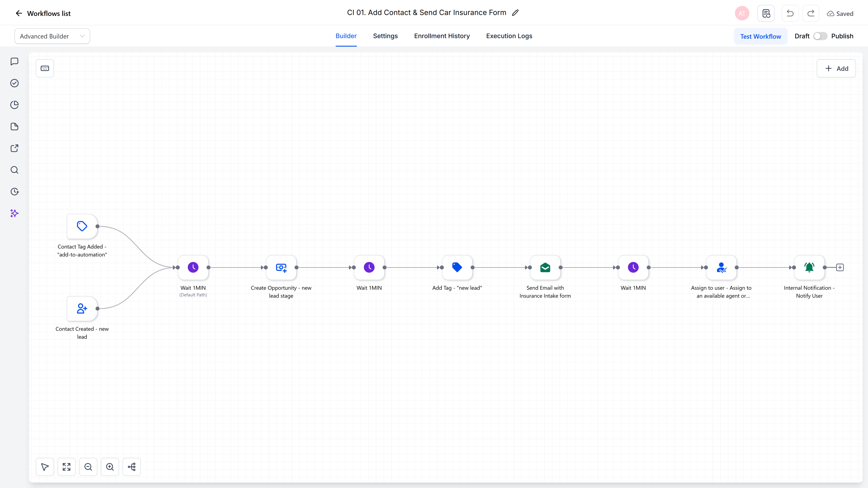Screen dimensions: 868x488
Task: Click the Draft label
Action: point(802,36)
